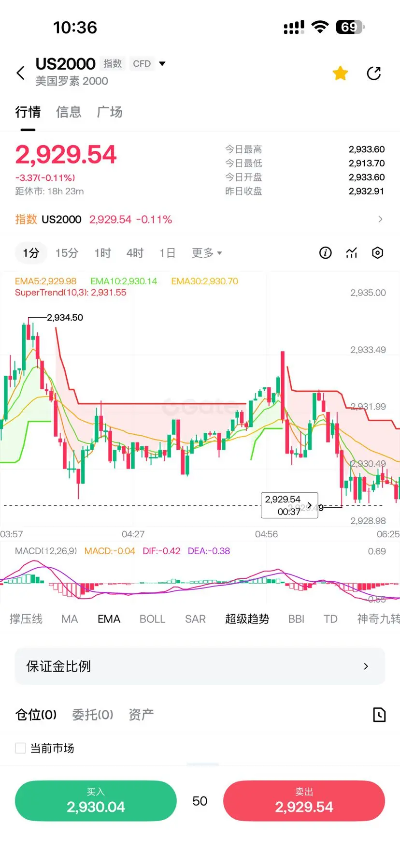
Task: Toggle the SAR indicator
Action: pyautogui.click(x=195, y=619)
